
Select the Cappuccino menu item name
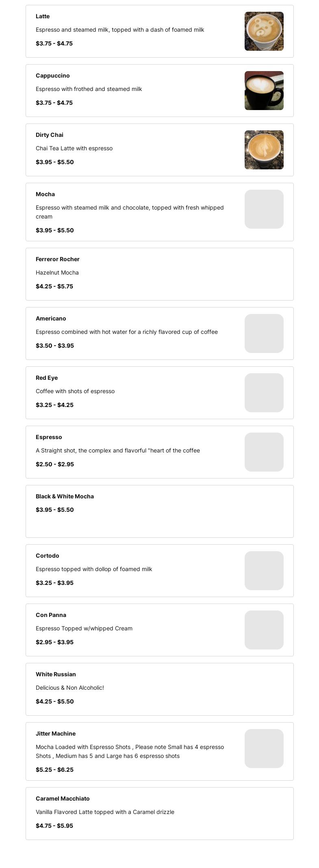[x=53, y=76]
